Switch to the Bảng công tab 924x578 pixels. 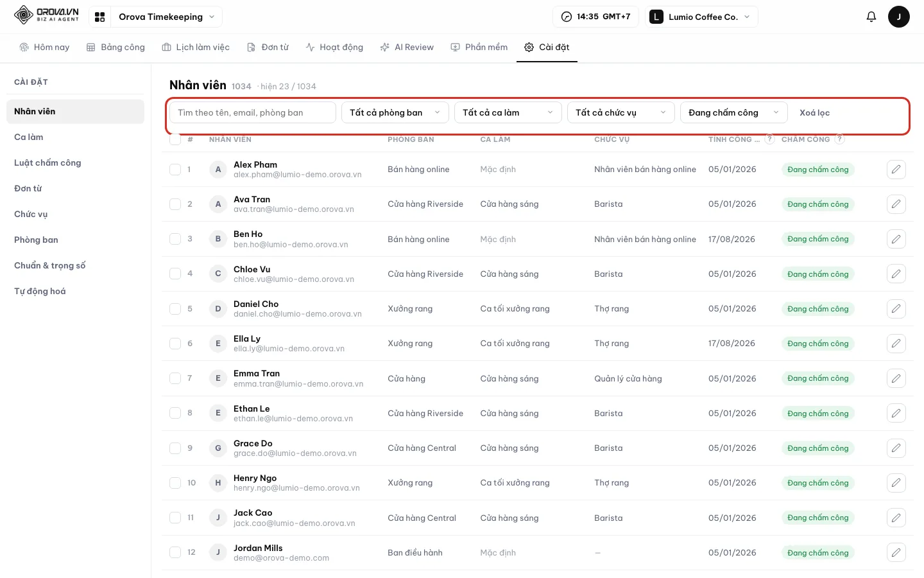[x=116, y=47]
